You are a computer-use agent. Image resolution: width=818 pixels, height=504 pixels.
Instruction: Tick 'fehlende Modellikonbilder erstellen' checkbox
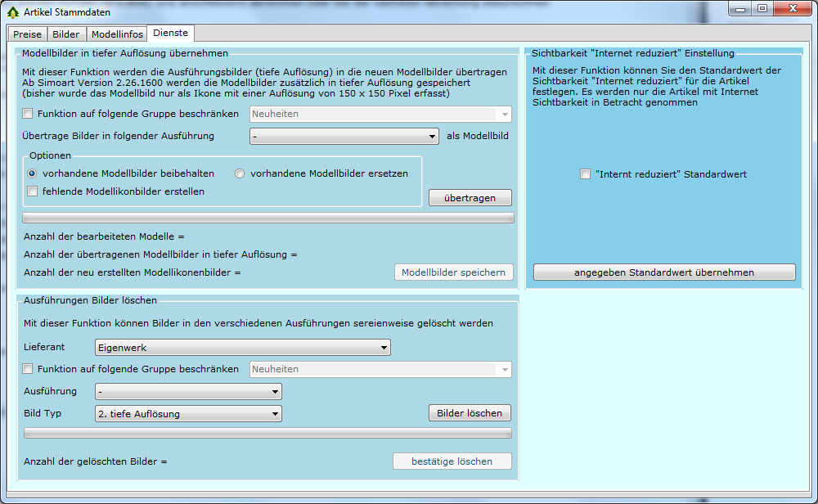(x=33, y=191)
